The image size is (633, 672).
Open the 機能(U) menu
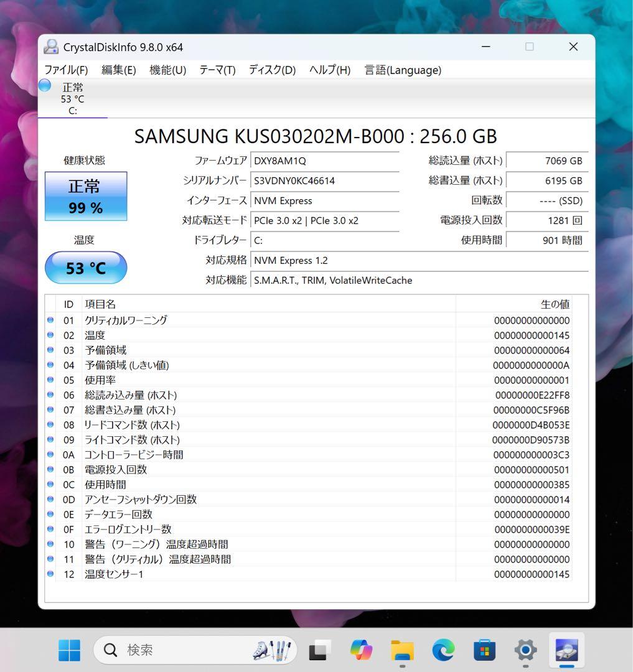tap(167, 70)
